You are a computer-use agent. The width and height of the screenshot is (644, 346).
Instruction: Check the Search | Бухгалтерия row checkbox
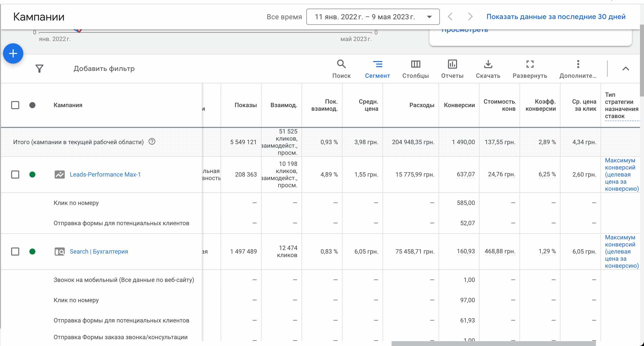click(x=15, y=252)
